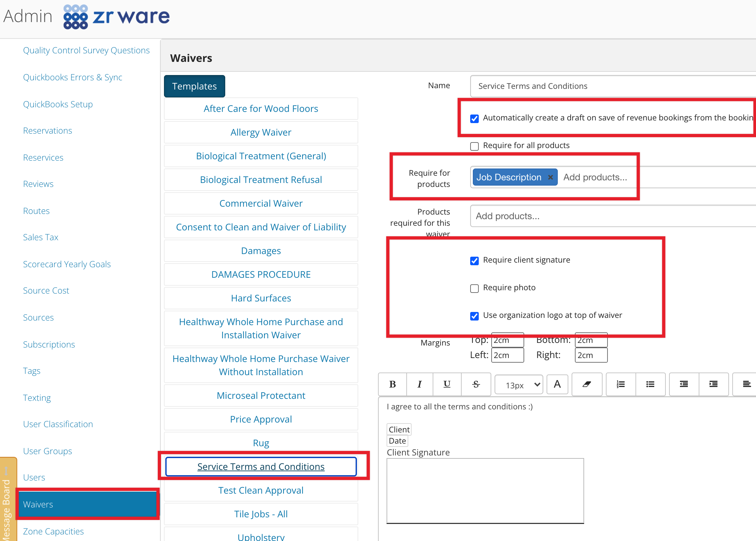Apply italic formatting button
Viewport: 756px width, 541px height.
(419, 384)
